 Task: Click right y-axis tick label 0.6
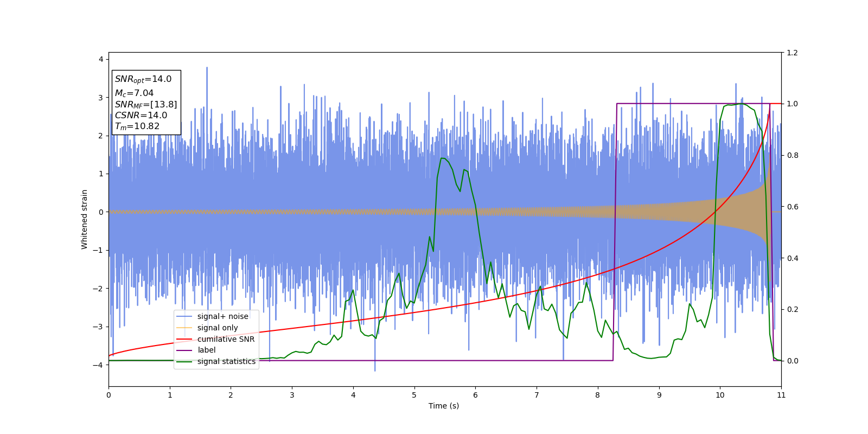coord(792,207)
